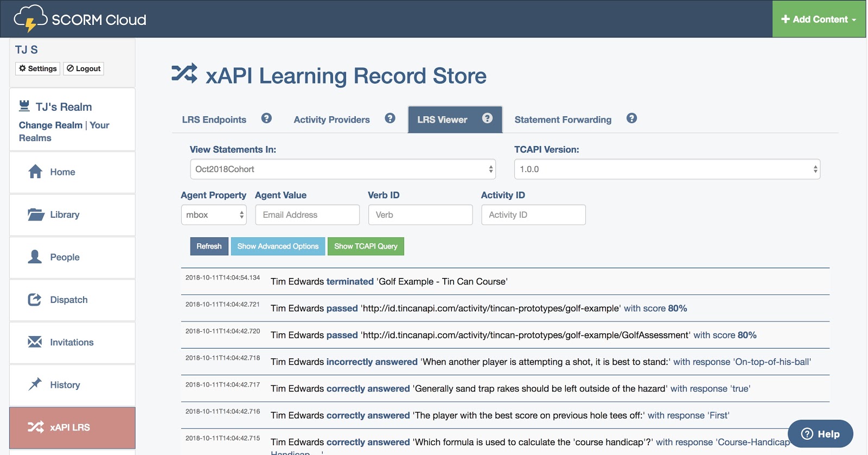
Task: Click 'passed' in the GolfAssessment statement
Action: tap(342, 335)
